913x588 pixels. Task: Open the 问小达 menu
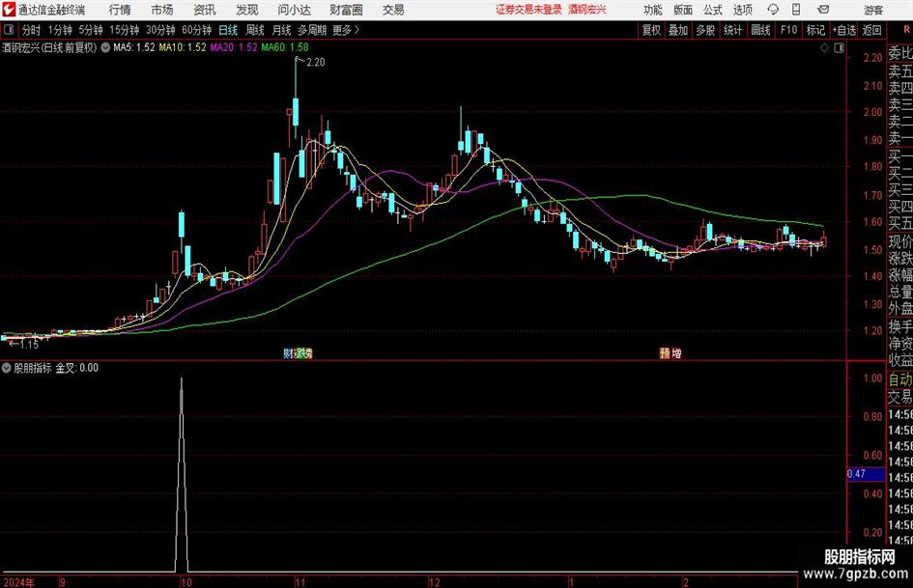tap(294, 10)
